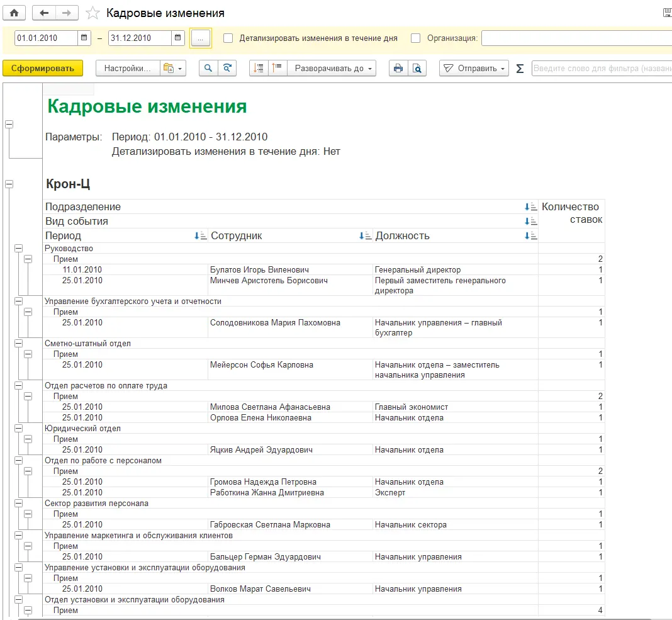Sort by Должность column icon

coord(530,235)
